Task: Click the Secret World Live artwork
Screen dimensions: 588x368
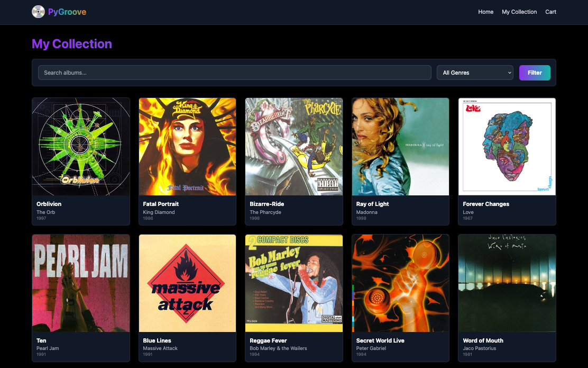Action: (x=400, y=283)
